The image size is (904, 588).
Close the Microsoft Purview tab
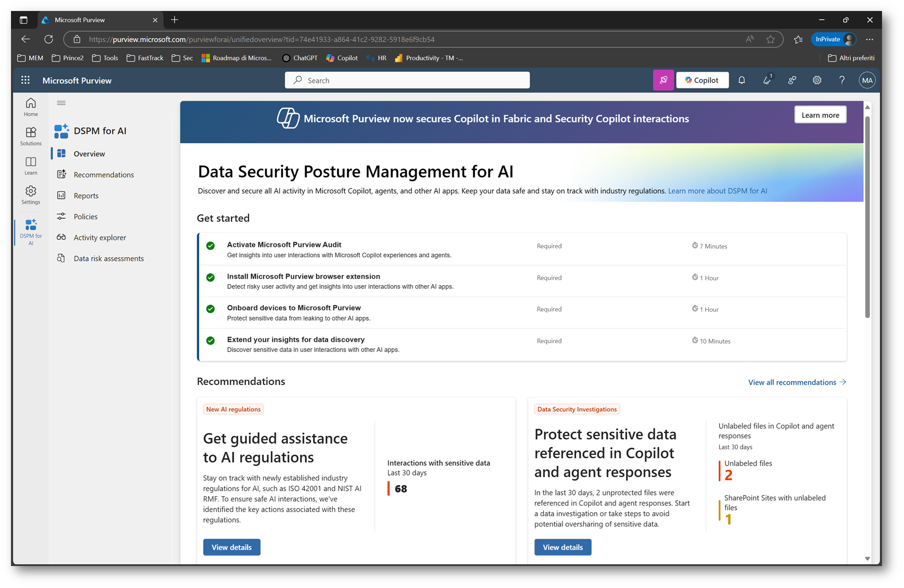pyautogui.click(x=155, y=20)
